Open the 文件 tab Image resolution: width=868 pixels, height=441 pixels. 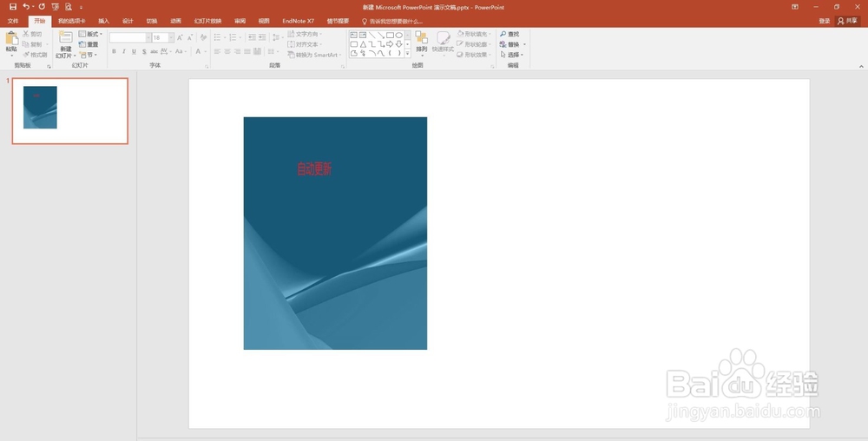tap(13, 21)
